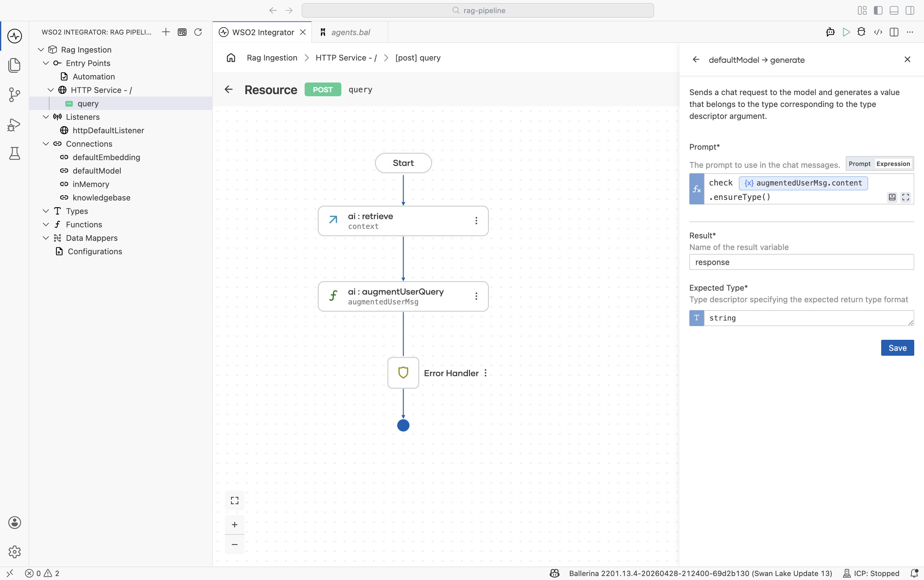Open the editor More Actions ellipsis
This screenshot has width=924, height=580.
pyautogui.click(x=910, y=32)
